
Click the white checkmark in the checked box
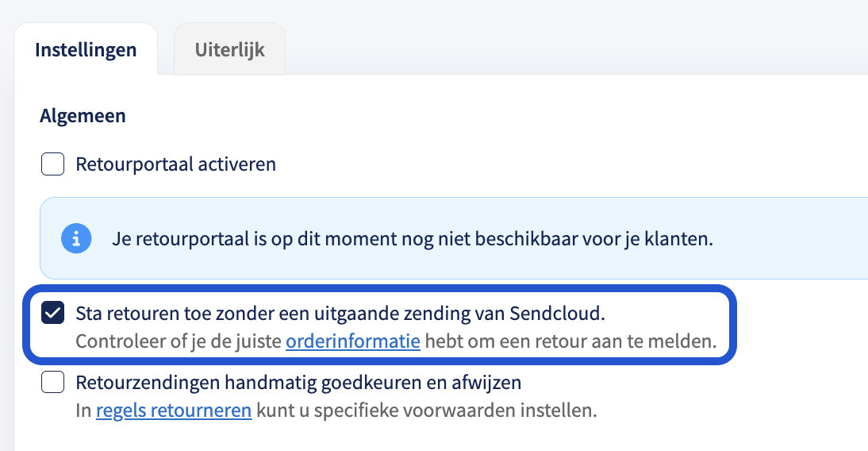[52, 313]
